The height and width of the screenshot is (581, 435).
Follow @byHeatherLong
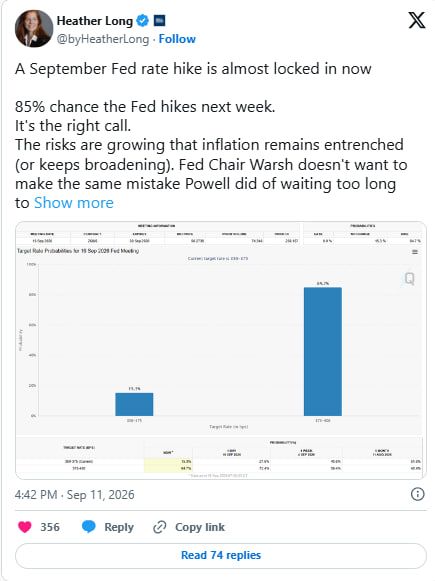tap(177, 39)
